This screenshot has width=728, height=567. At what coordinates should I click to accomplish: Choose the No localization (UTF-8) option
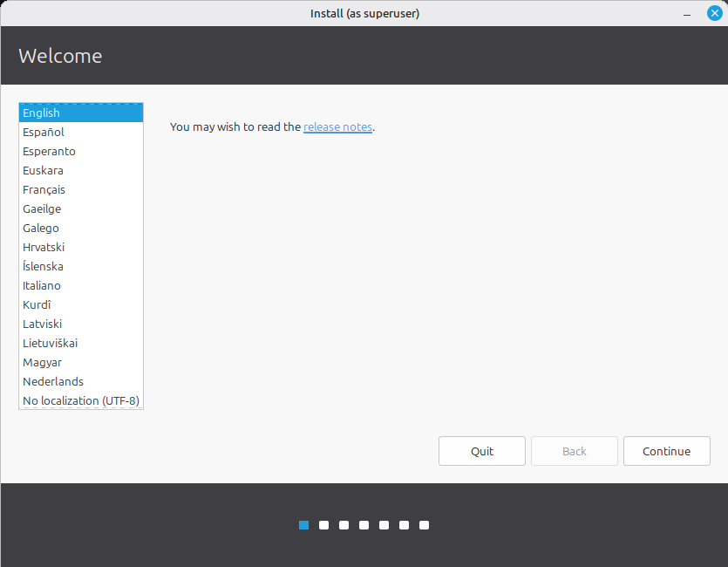click(81, 400)
